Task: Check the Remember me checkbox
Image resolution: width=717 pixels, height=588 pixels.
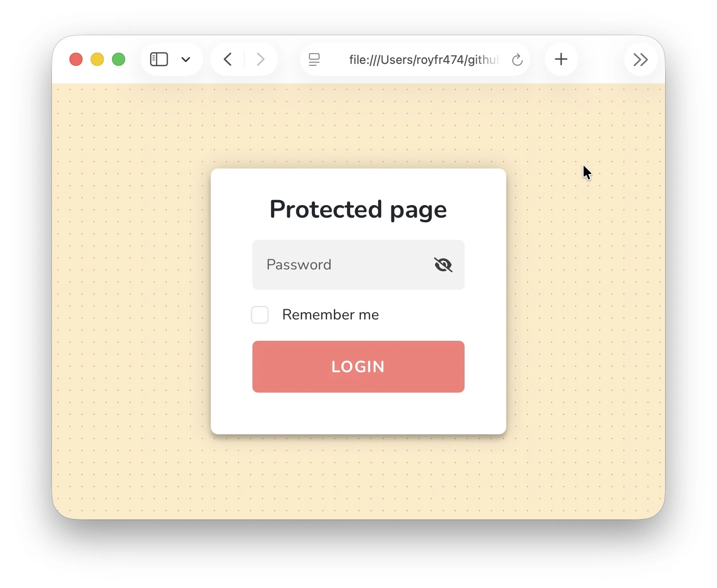Action: point(260,315)
